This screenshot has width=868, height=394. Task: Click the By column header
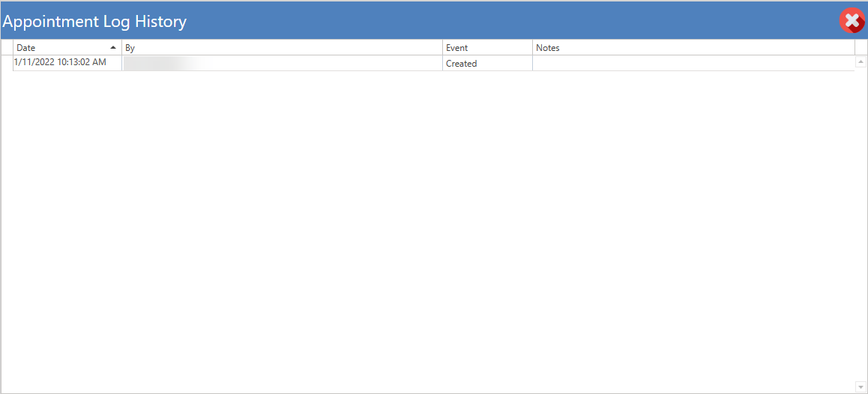tap(282, 48)
